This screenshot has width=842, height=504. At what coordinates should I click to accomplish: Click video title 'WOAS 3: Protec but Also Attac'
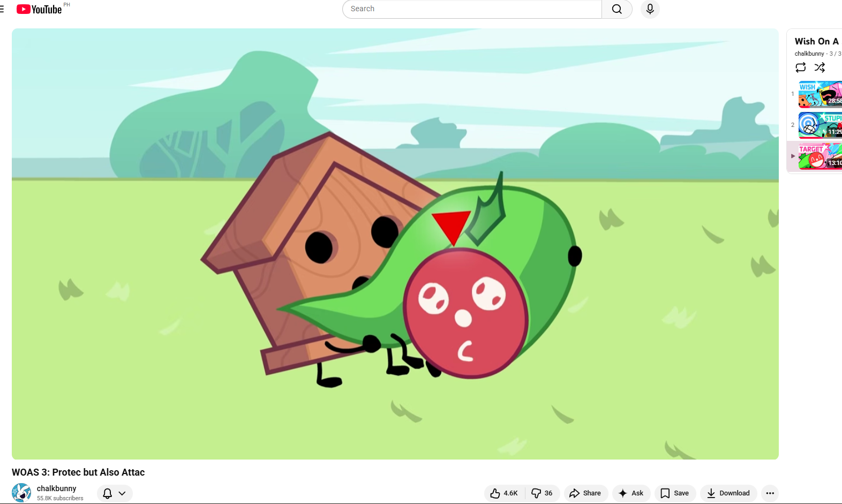point(78,472)
